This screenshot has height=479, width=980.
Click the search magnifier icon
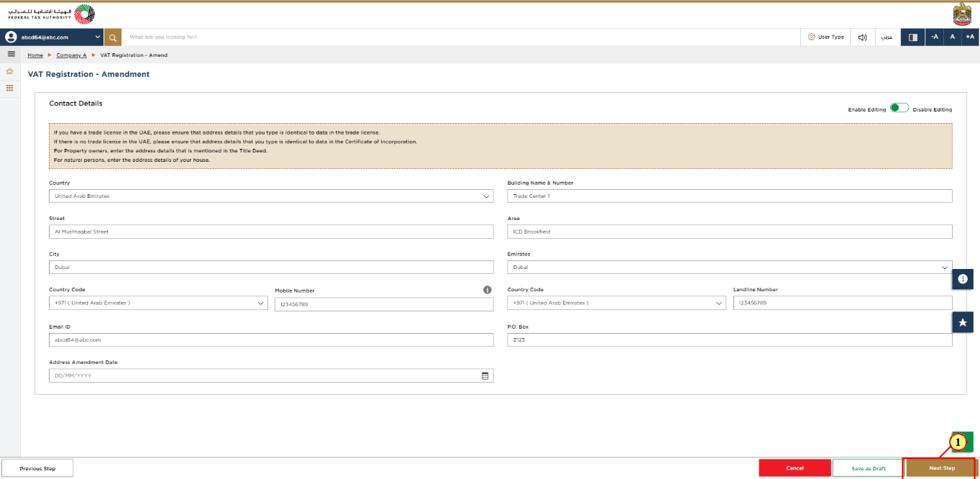[113, 37]
